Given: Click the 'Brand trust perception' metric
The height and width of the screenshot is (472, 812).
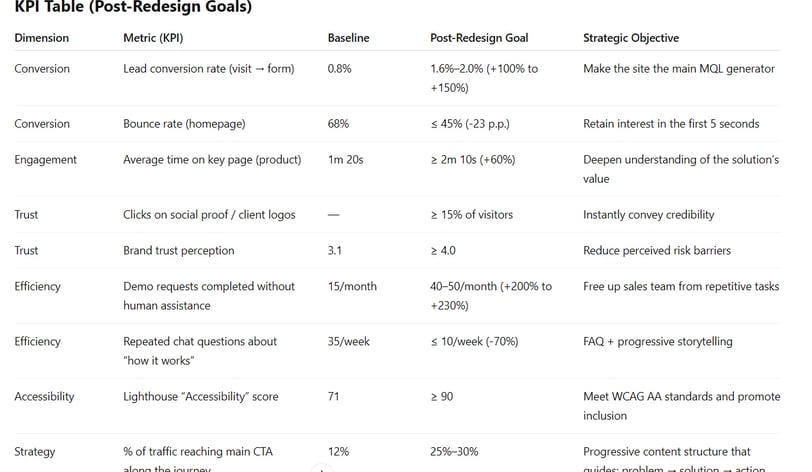Looking at the screenshot, I should (x=179, y=250).
